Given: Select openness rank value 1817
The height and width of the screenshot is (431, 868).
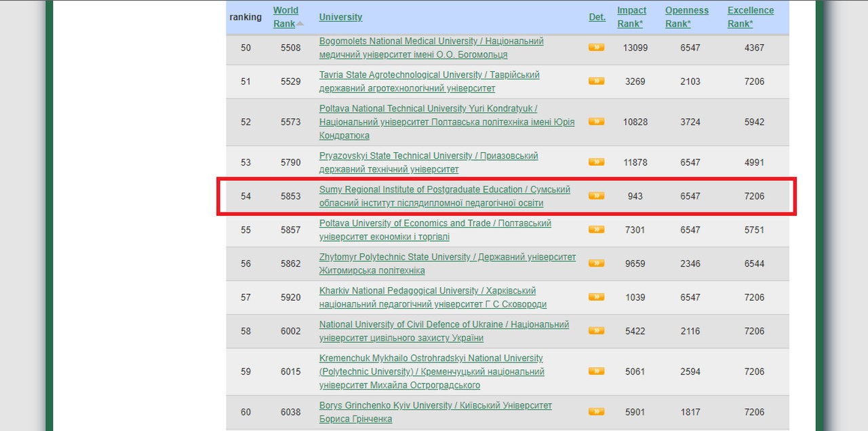Looking at the screenshot, I should tap(690, 412).
